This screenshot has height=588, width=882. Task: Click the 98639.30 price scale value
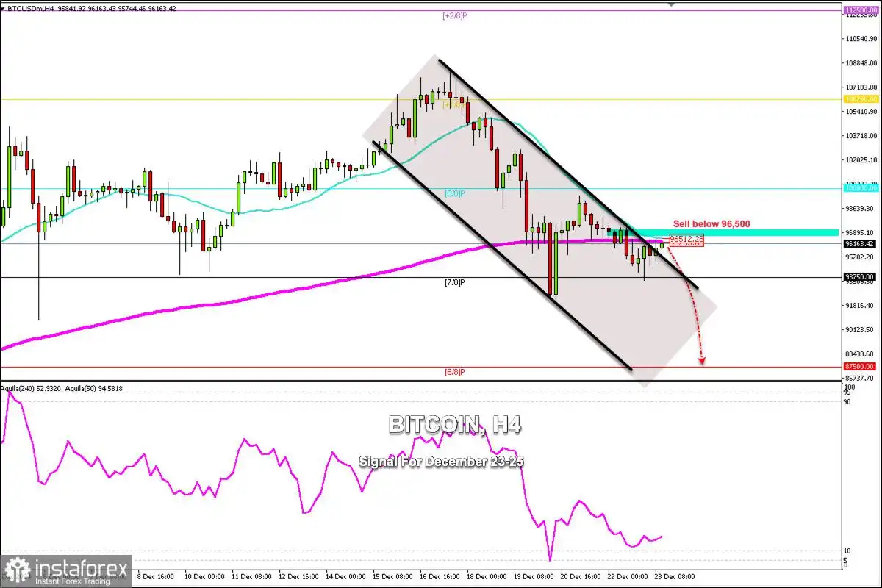point(861,208)
